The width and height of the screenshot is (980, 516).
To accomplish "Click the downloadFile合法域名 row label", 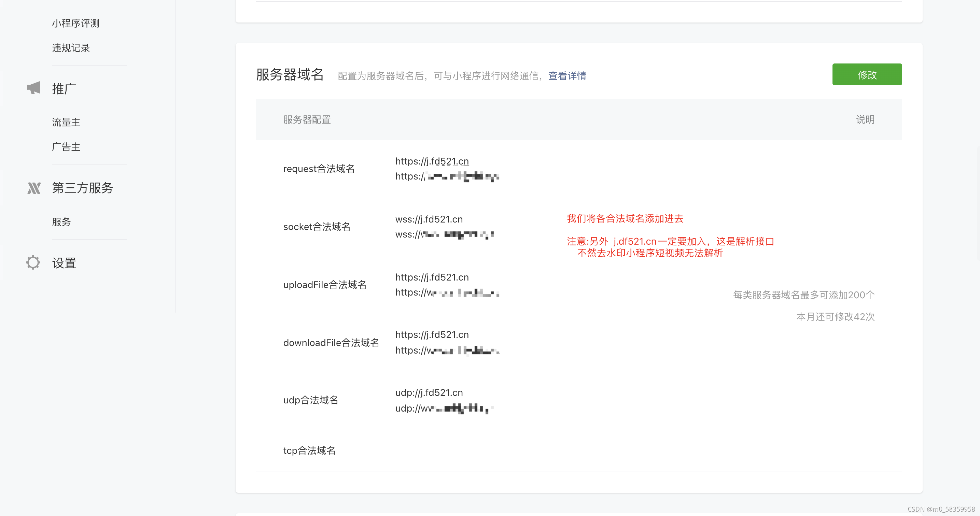I will pyautogui.click(x=331, y=343).
